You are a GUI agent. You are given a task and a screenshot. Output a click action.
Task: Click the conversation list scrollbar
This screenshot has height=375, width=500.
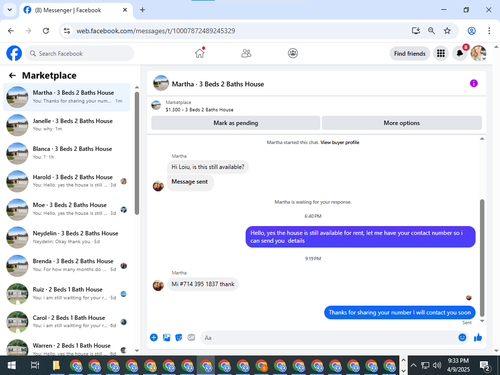(137, 153)
